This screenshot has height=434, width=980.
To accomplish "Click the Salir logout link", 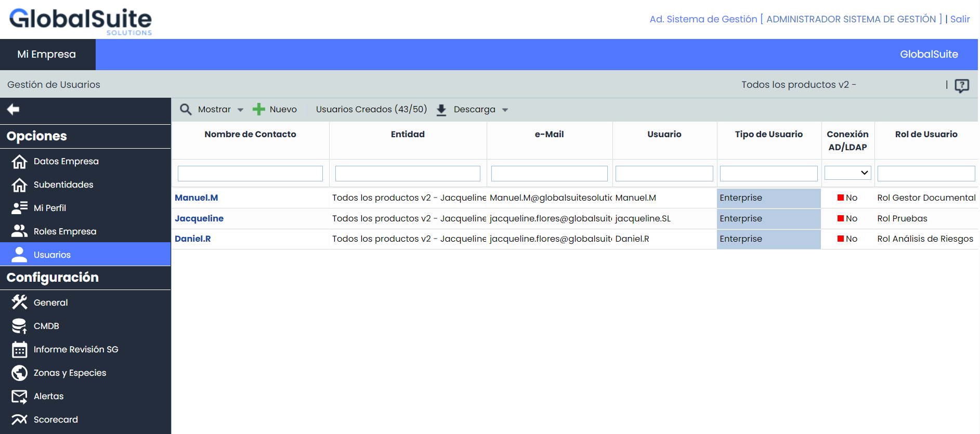I will pos(960,19).
